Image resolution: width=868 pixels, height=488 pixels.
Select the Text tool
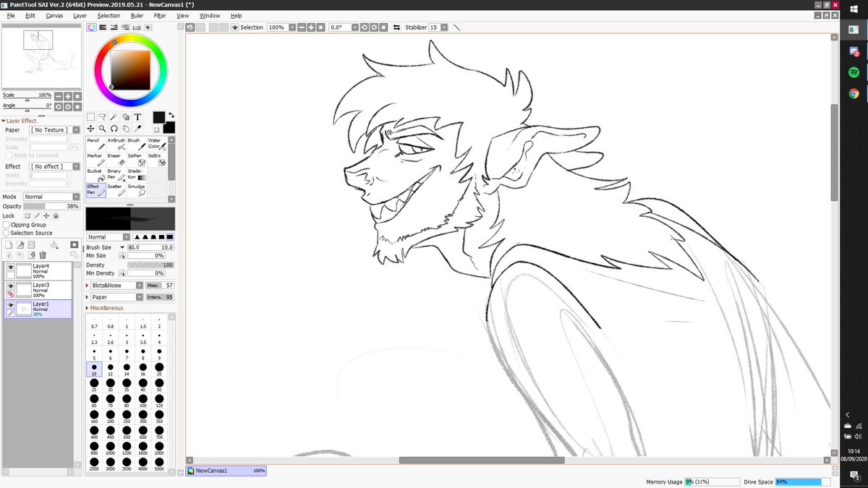click(x=137, y=116)
